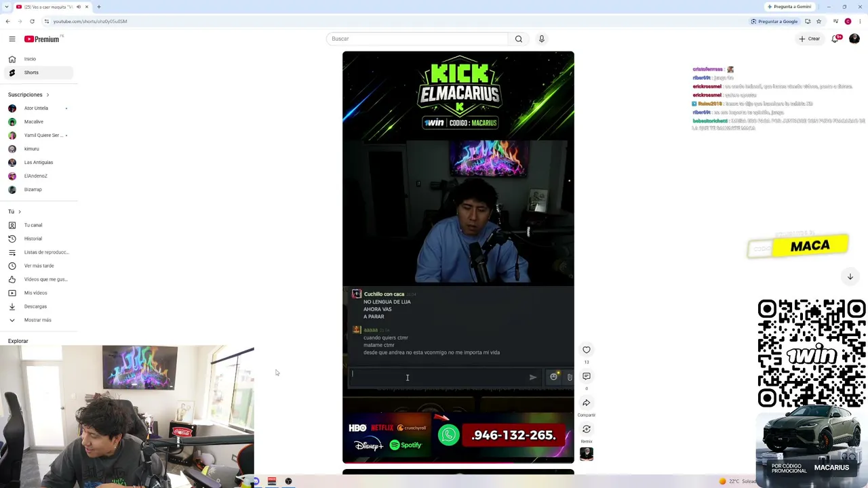868x488 pixels.
Task: Open the YouTube guide hamburger menu
Action: pos(12,39)
